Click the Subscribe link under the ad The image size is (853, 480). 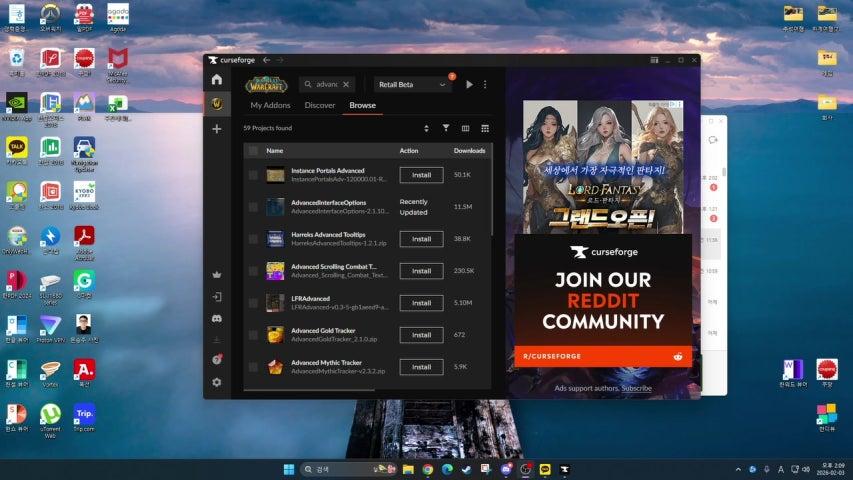pyautogui.click(x=636, y=388)
